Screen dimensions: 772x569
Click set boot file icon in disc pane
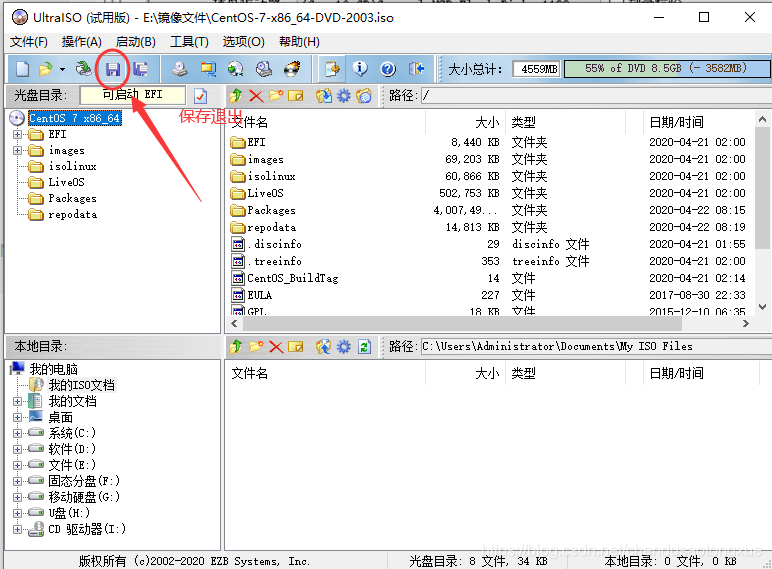[363, 95]
